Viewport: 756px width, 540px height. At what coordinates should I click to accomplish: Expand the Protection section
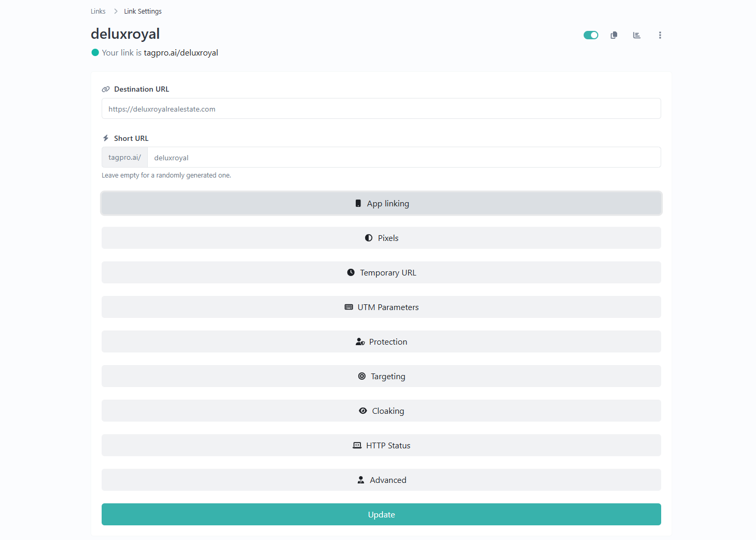click(381, 341)
